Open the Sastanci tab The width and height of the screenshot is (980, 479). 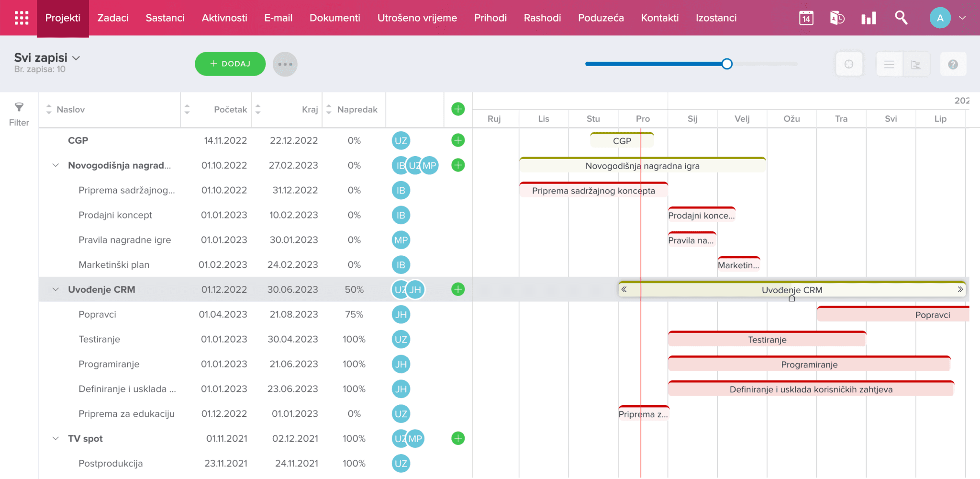[165, 18]
